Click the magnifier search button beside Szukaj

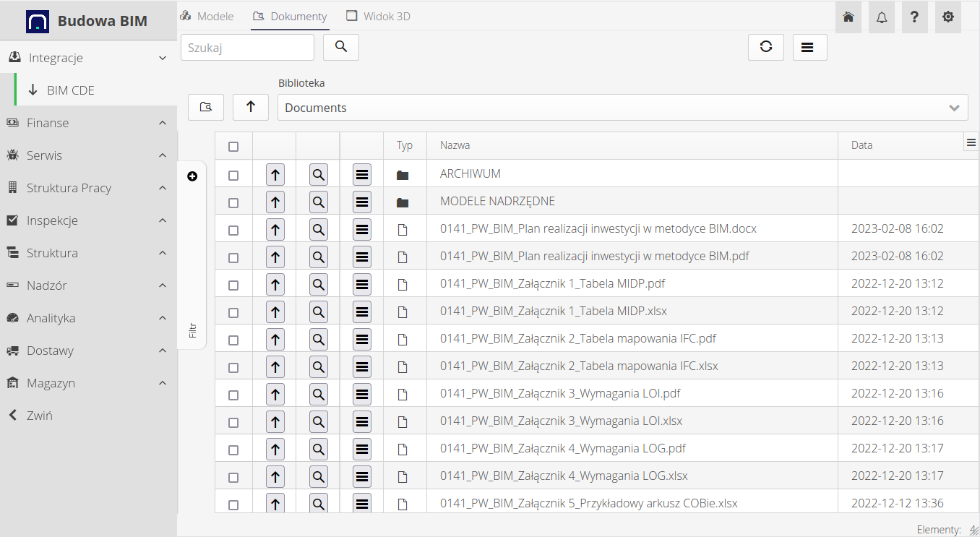point(341,47)
